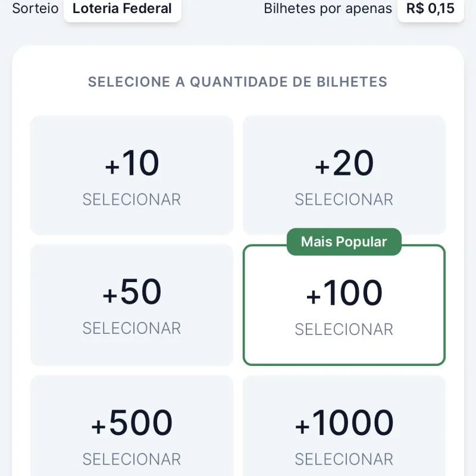Tap SELECIONAR beneath the +50 amount
Image resolution: width=476 pixels, height=476 pixels.
pos(131,328)
